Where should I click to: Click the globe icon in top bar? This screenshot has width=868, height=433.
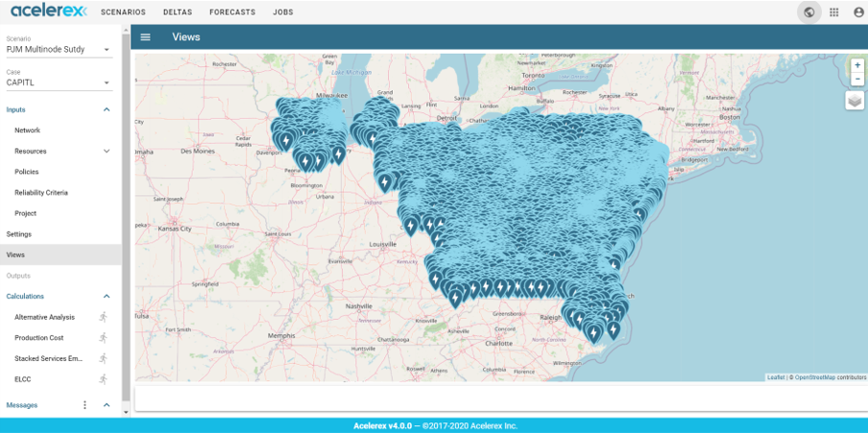[809, 12]
